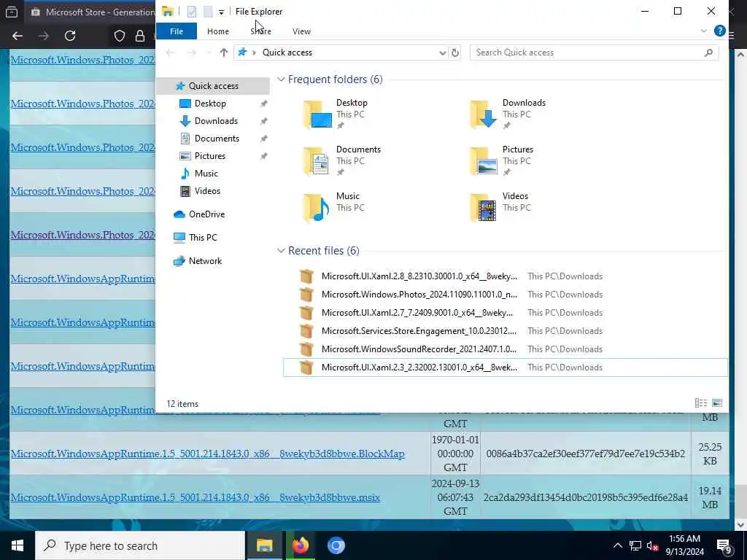
Task: Open the WindowsAppRuntime x86 BlockMap link
Action: 208,454
